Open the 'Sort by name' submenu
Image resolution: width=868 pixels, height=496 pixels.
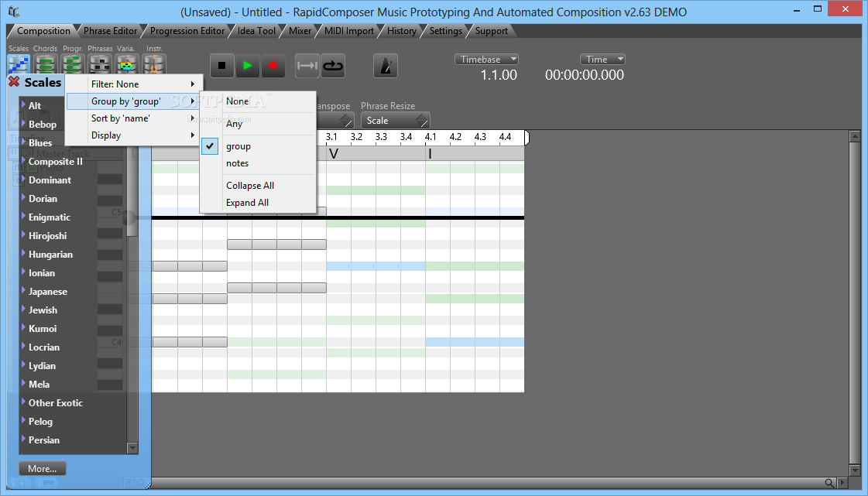click(x=133, y=118)
